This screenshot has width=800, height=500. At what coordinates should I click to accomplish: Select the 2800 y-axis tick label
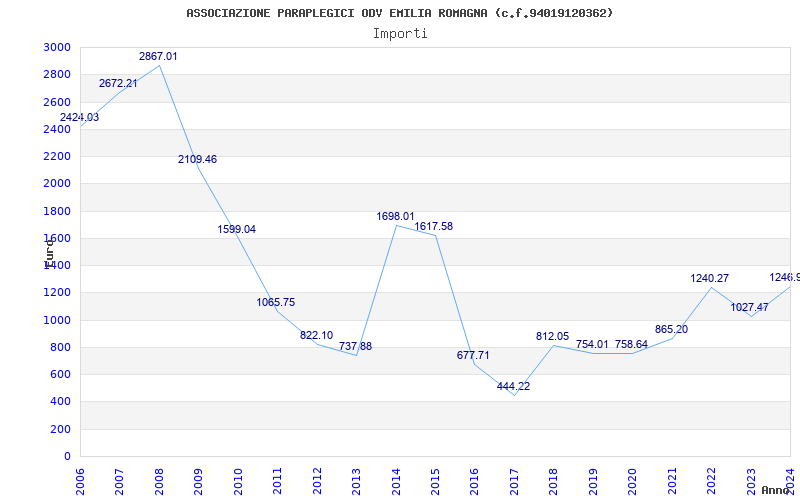58,74
